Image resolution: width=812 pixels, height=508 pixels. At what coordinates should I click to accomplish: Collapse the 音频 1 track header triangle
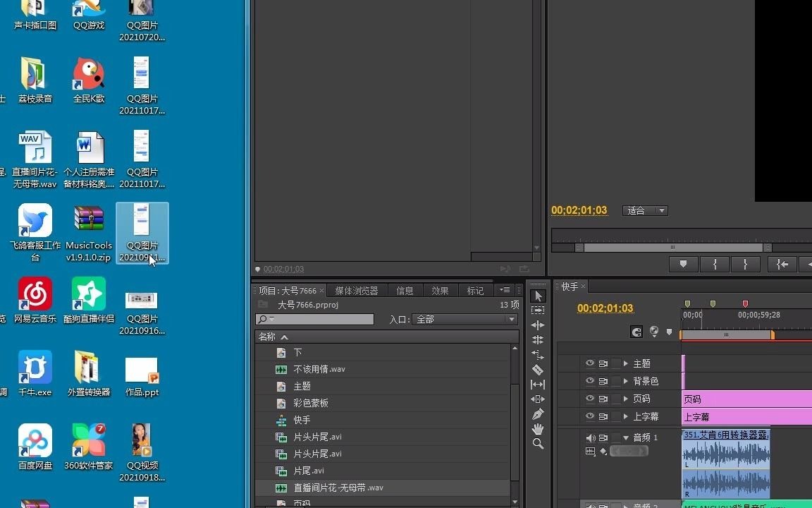[x=626, y=437]
